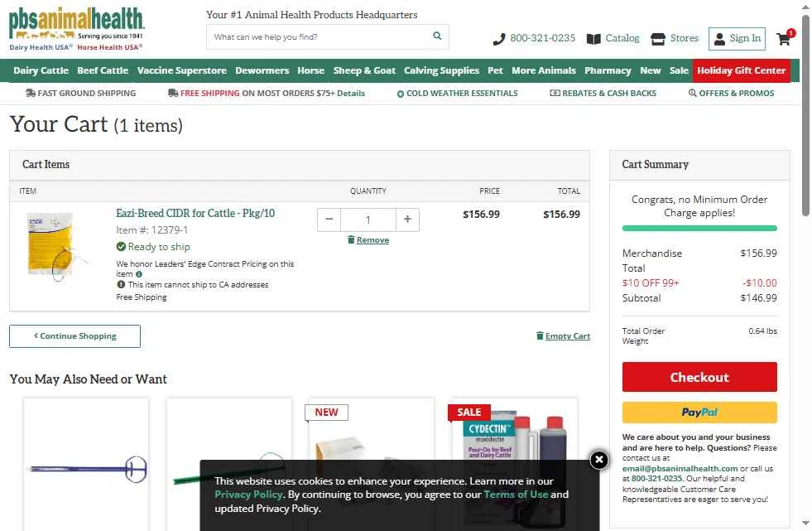Viewport: 812px width, 531px height.
Task: Click the Sign In button
Action: click(x=737, y=39)
